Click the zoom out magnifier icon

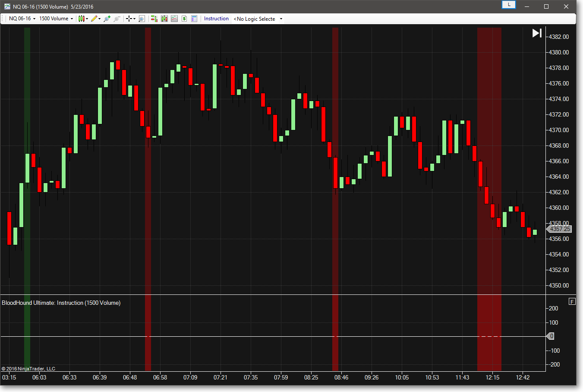[117, 19]
